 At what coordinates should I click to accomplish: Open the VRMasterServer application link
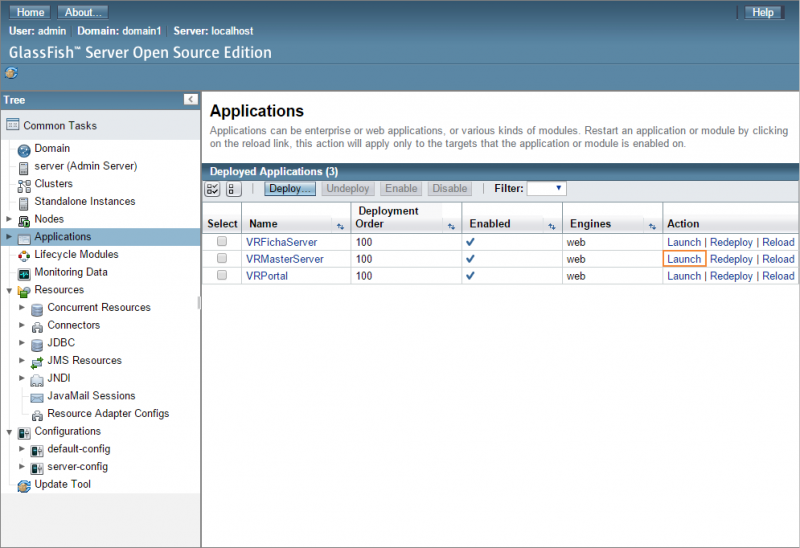point(285,259)
